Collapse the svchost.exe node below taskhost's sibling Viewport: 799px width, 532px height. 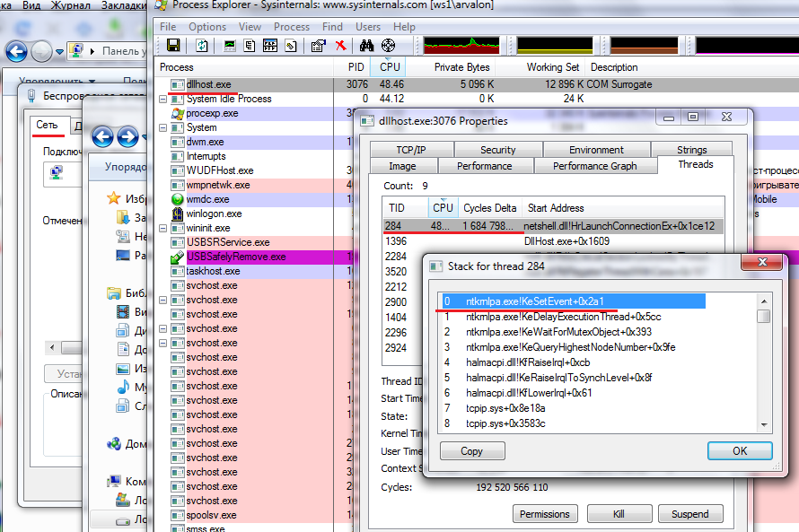[x=163, y=300]
